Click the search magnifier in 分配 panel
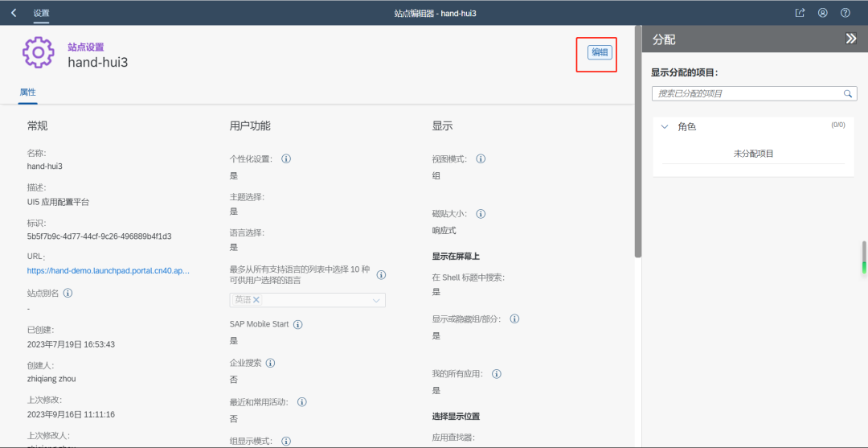This screenshot has height=448, width=868. click(x=848, y=93)
